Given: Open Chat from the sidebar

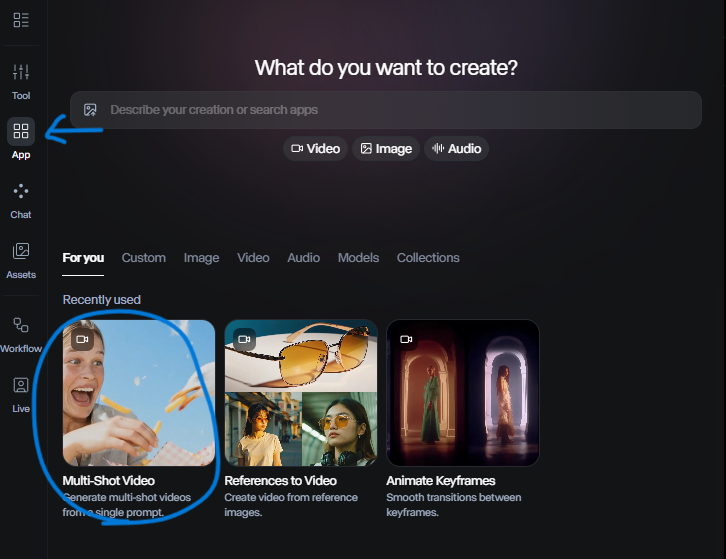Looking at the screenshot, I should (x=21, y=201).
